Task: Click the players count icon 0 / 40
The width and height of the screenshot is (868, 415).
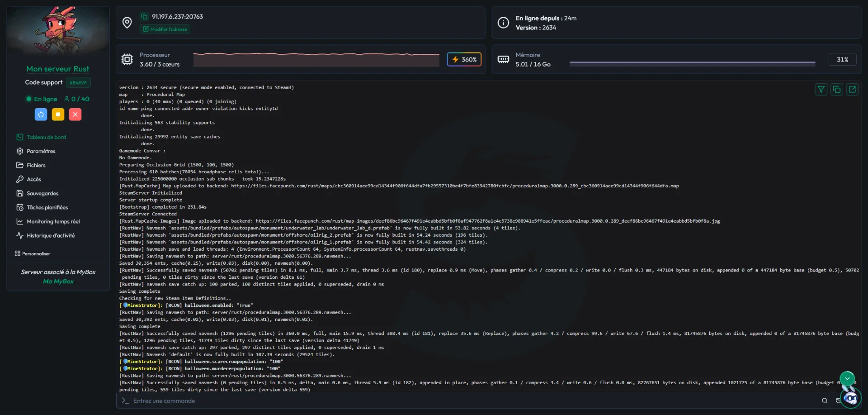Action: tap(77, 99)
